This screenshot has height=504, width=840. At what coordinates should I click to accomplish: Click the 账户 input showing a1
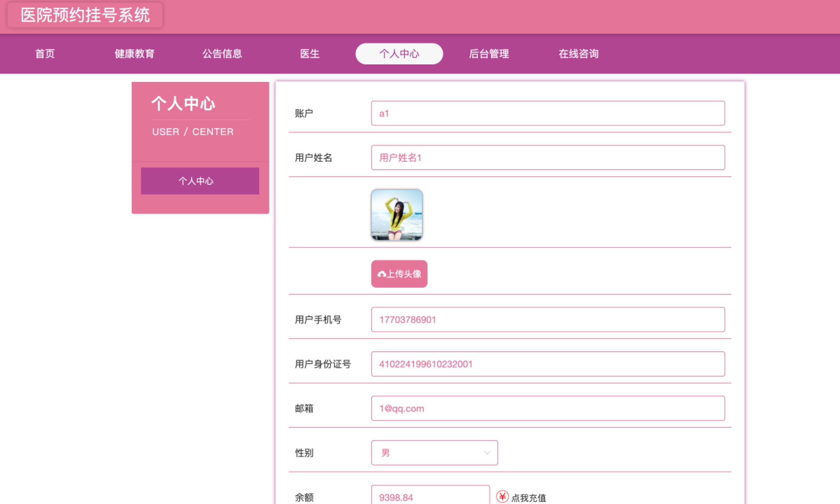tap(548, 113)
